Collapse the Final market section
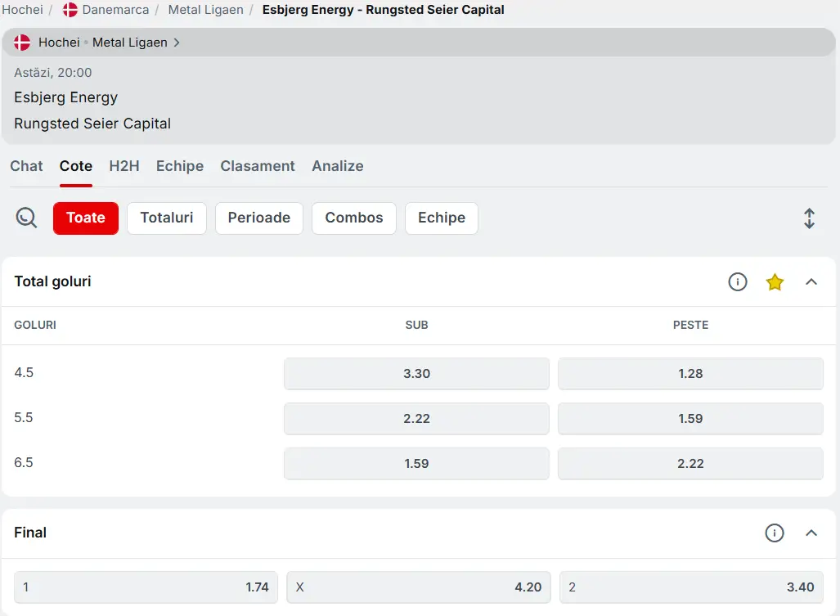The image size is (840, 616). click(x=811, y=533)
